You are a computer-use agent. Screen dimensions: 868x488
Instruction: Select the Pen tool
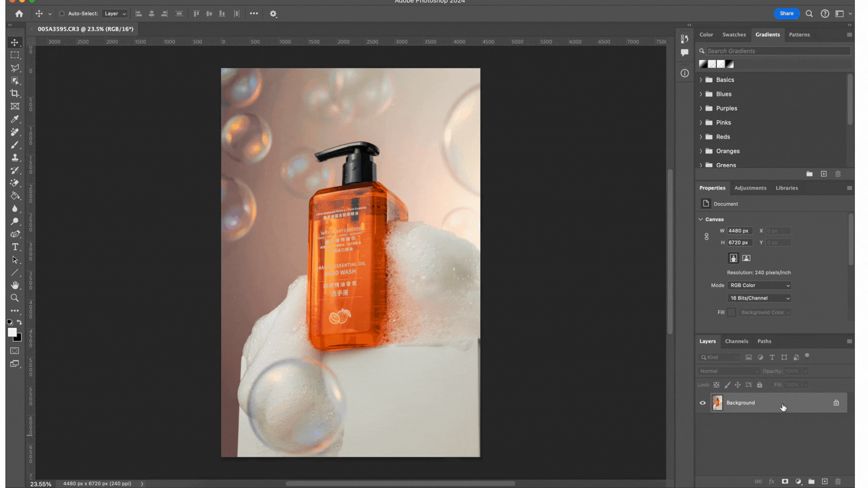coord(15,234)
